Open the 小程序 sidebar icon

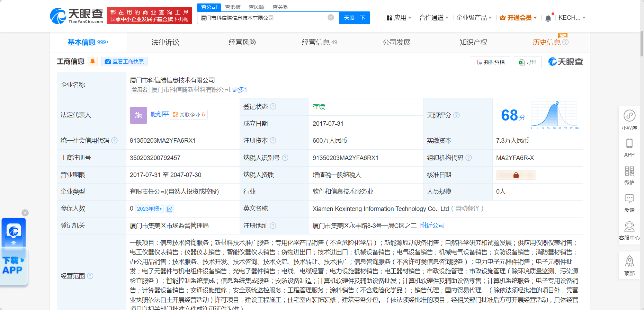click(629, 116)
